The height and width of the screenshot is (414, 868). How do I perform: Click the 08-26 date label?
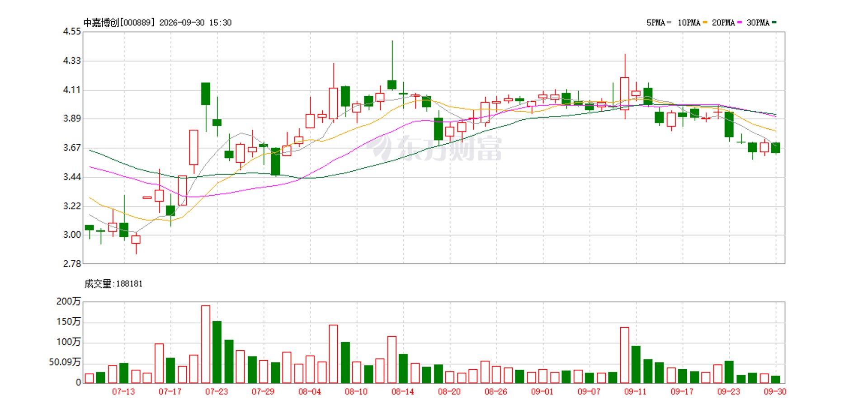point(496,392)
